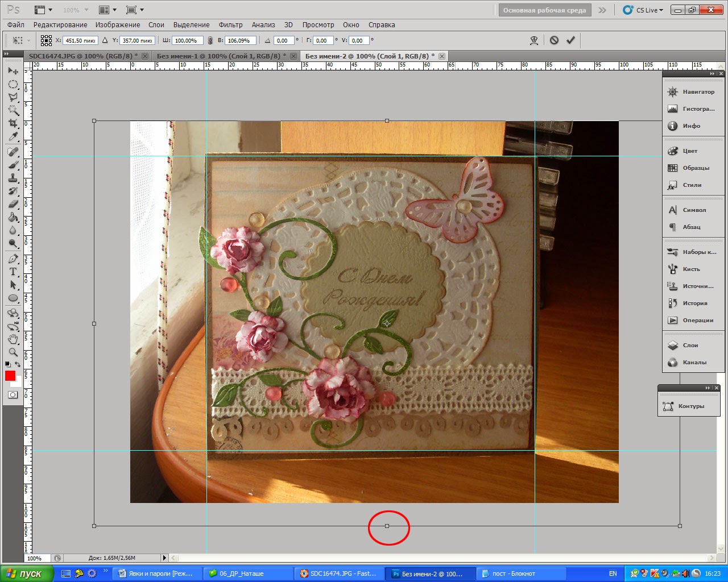Cancel the transform in options bar
728x582 pixels.
click(x=554, y=40)
